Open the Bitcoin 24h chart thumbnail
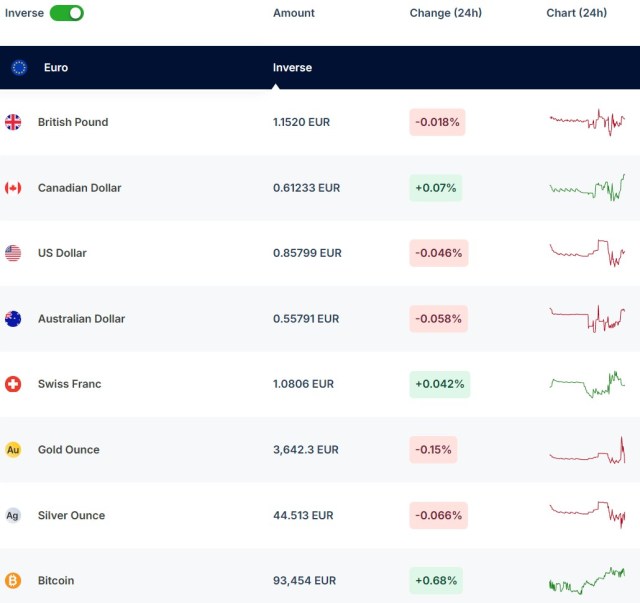Screen dimensions: 640x603 point(587,580)
